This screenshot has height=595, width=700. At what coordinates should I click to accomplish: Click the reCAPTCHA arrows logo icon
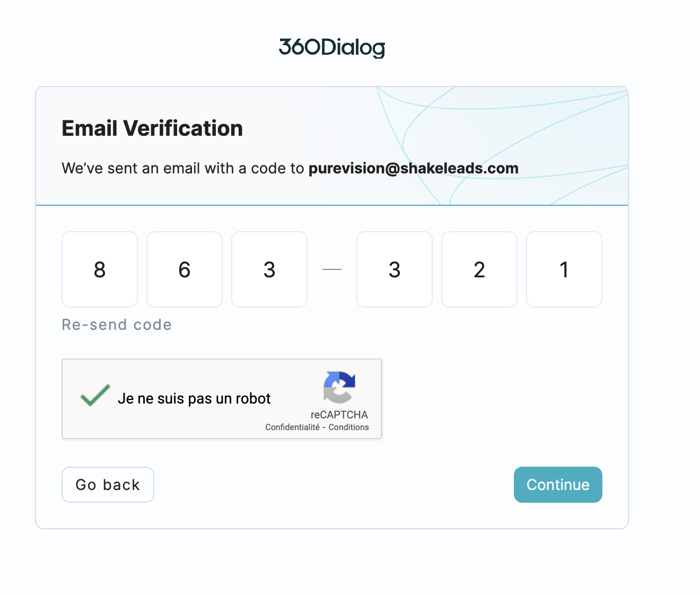[x=339, y=387]
